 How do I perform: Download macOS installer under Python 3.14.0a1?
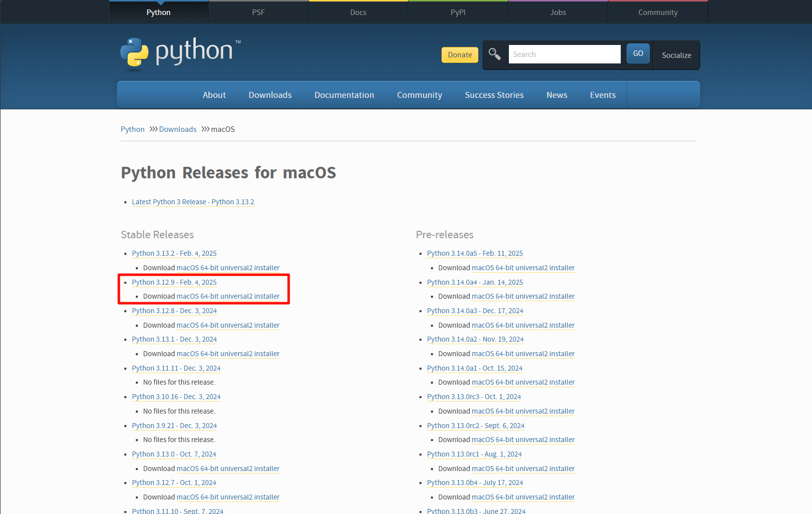click(523, 382)
